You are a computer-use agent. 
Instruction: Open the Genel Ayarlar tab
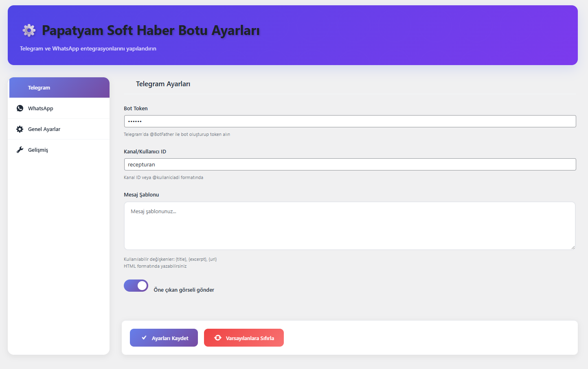[59, 129]
